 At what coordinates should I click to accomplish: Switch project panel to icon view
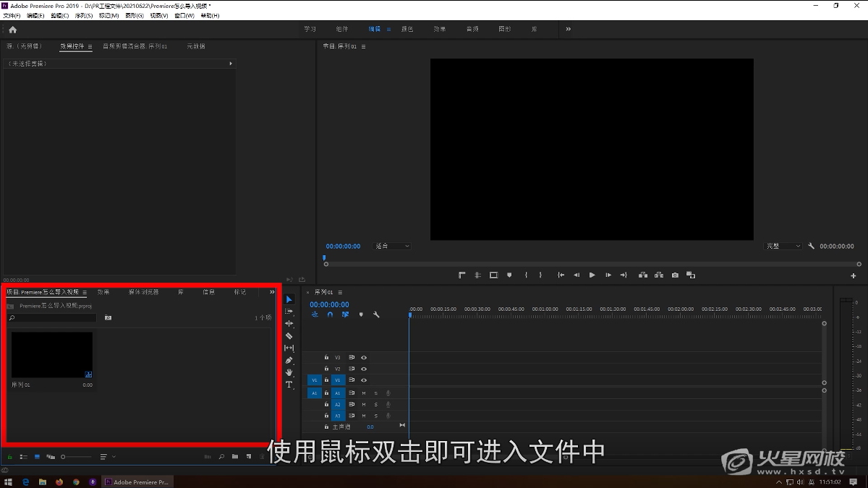tap(37, 457)
